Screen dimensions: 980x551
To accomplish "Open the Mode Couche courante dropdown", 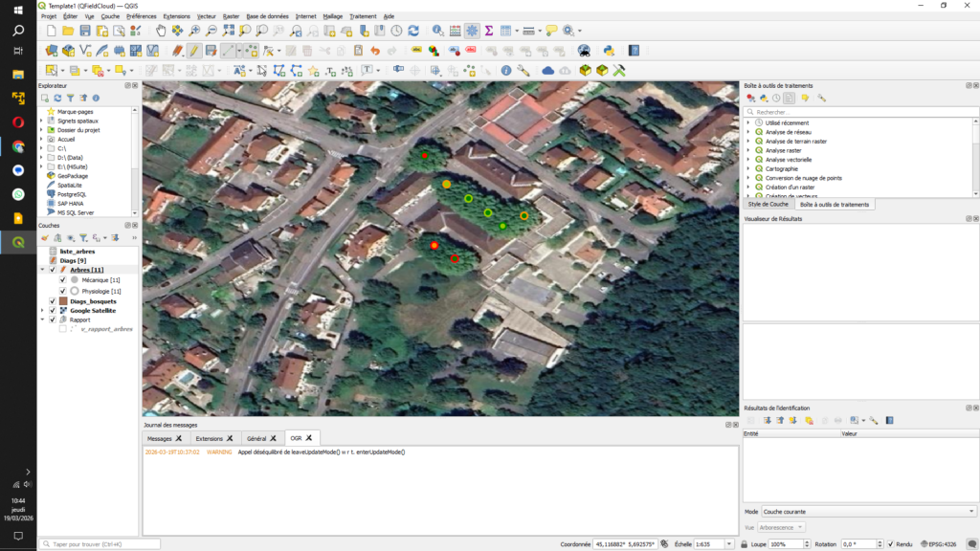I will [x=868, y=512].
